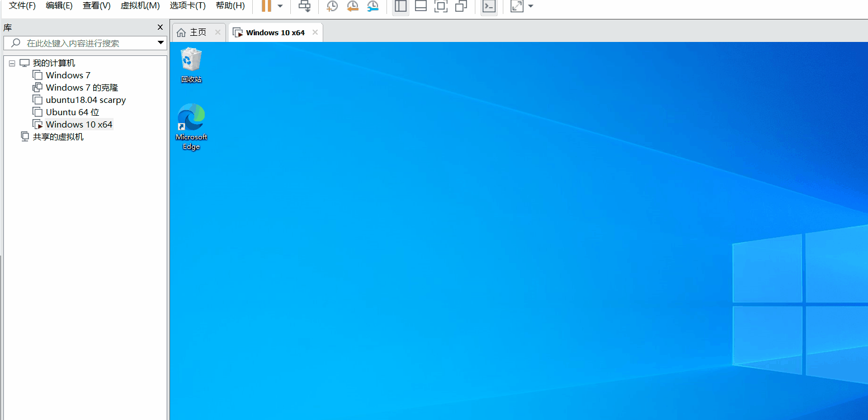
Task: Open the 选项卡(T) menu
Action: 188,6
